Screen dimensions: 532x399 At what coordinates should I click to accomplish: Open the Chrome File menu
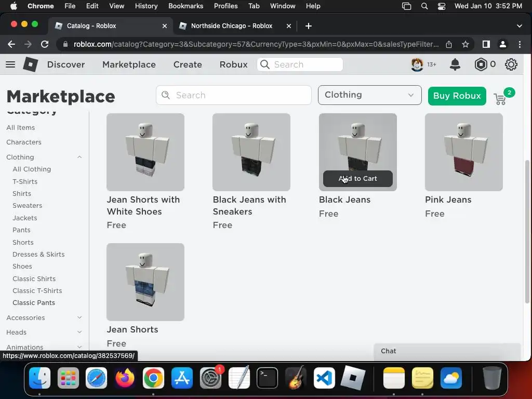(x=70, y=6)
